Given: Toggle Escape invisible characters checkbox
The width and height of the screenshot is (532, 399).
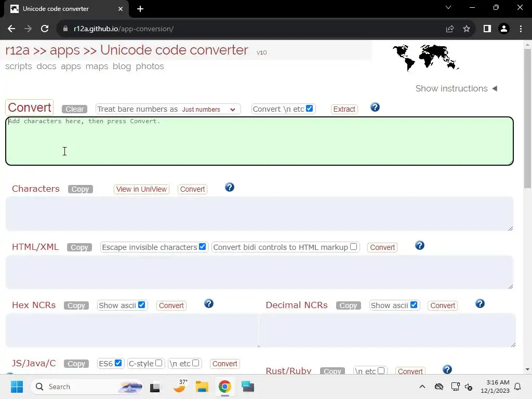Looking at the screenshot, I should (x=202, y=247).
